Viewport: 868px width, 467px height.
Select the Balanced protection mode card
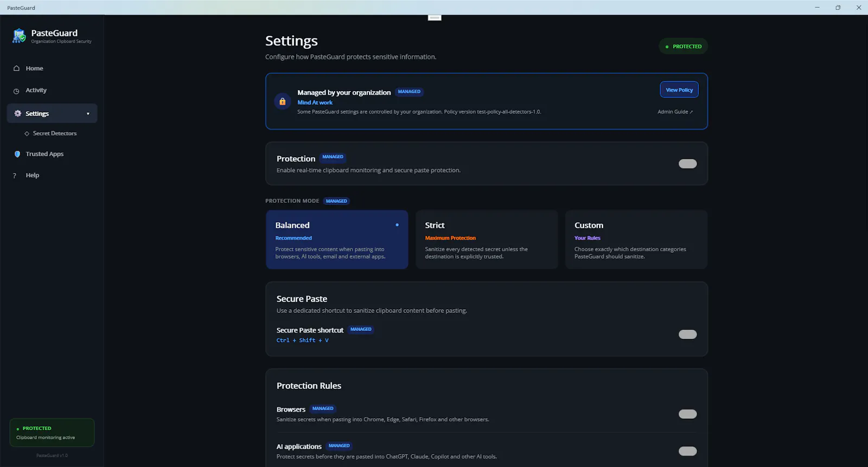pyautogui.click(x=337, y=240)
